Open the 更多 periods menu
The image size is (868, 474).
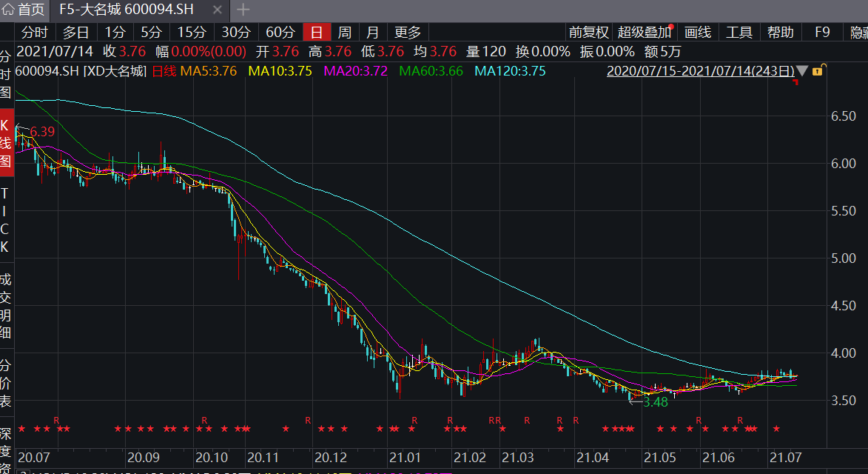408,33
